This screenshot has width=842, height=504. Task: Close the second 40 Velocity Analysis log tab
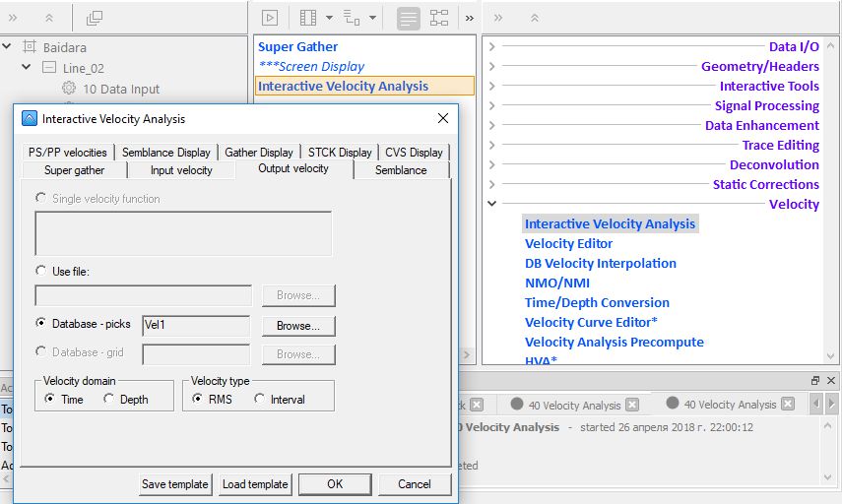tap(787, 404)
